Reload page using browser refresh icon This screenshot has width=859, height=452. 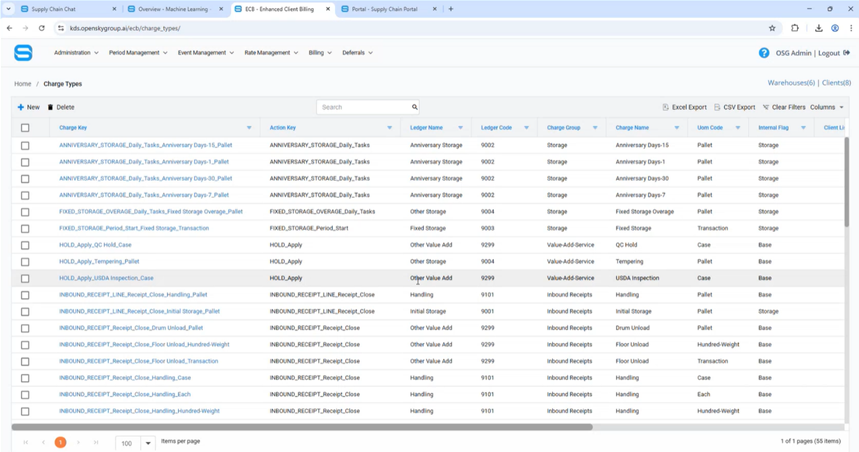click(x=41, y=28)
